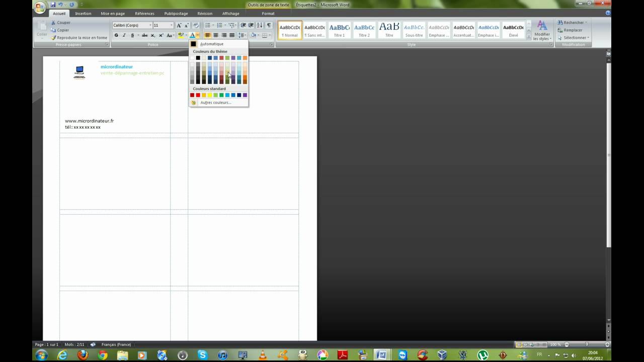The height and width of the screenshot is (362, 644).
Task: Show paragraph marks with pilcrow icon
Action: [x=269, y=25]
